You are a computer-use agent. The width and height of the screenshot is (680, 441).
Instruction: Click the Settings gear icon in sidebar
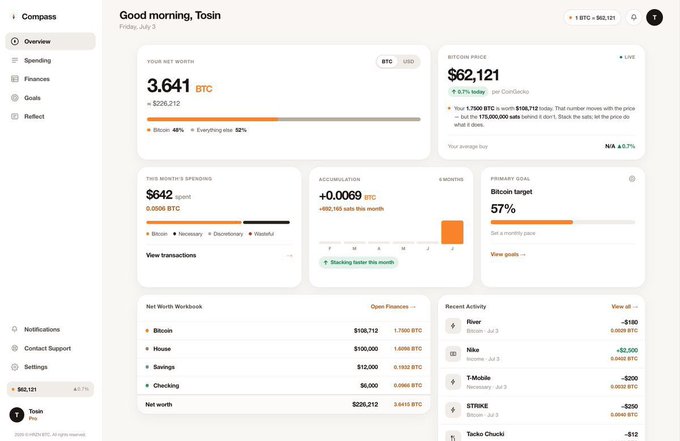15,367
